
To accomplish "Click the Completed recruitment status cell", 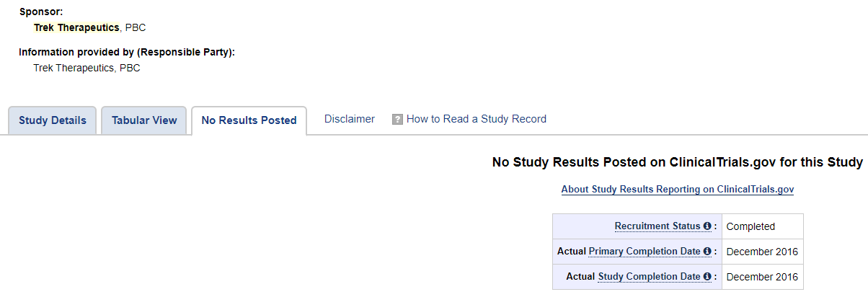I will point(761,226).
